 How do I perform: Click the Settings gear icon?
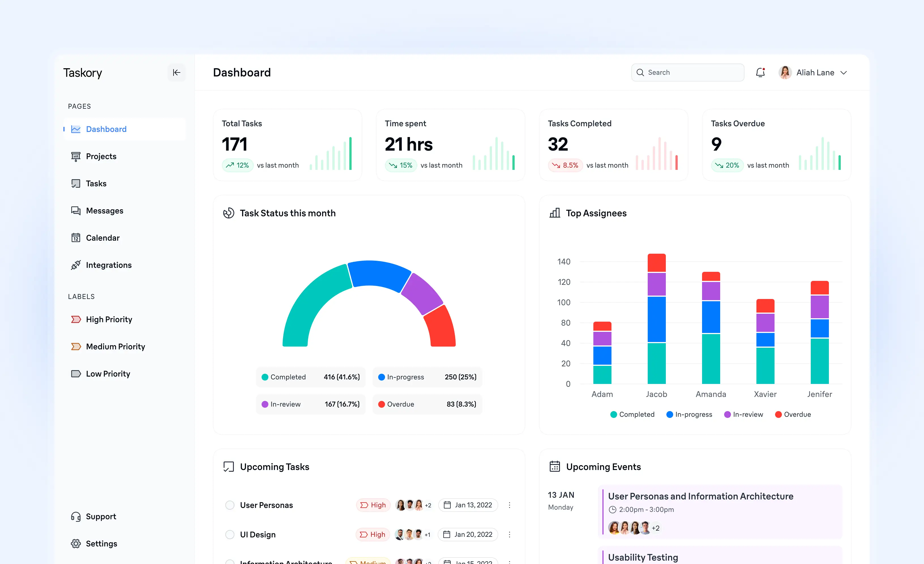click(76, 543)
